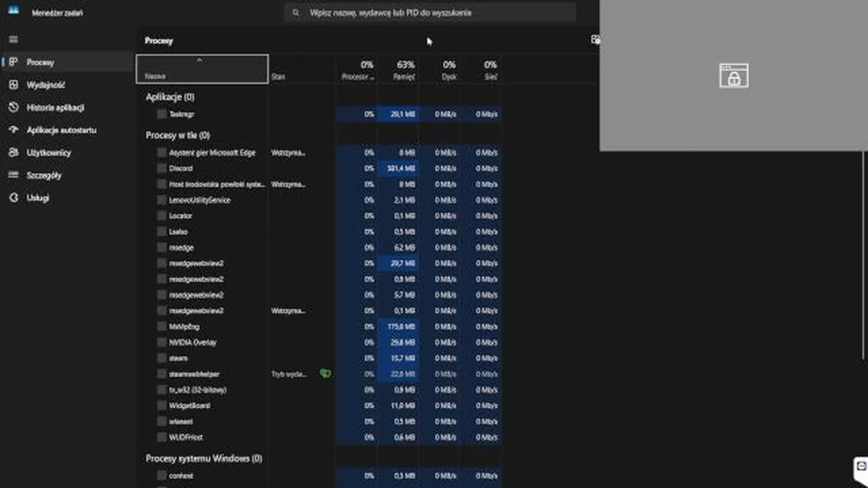868x488 pixels.
Task: Click the conhost process icon
Action: click(x=161, y=476)
